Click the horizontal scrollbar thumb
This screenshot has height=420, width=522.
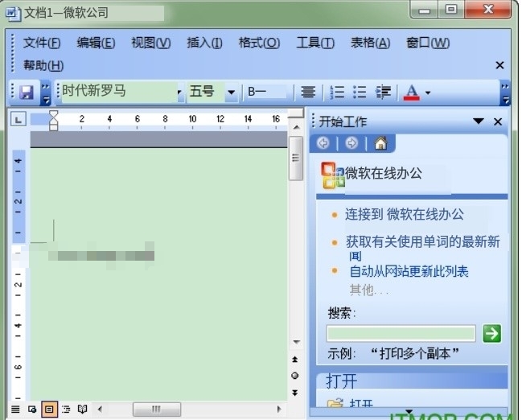pos(157,410)
